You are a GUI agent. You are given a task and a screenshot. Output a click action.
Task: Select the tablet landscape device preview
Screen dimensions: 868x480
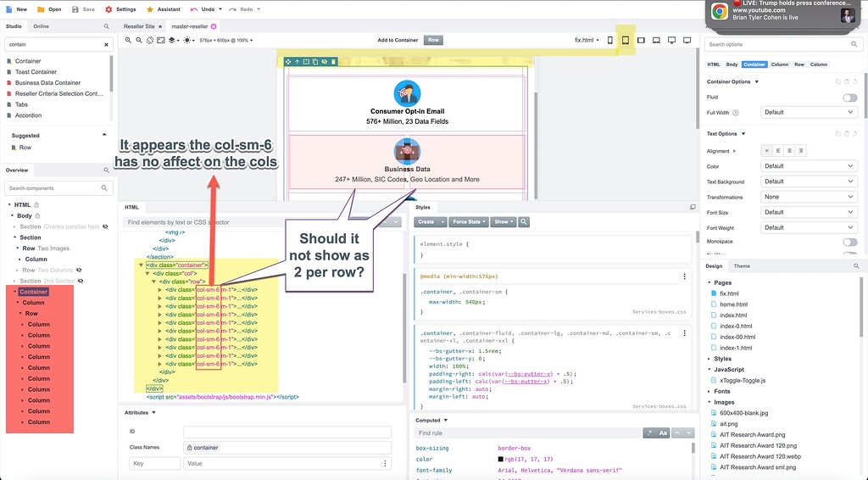(641, 41)
